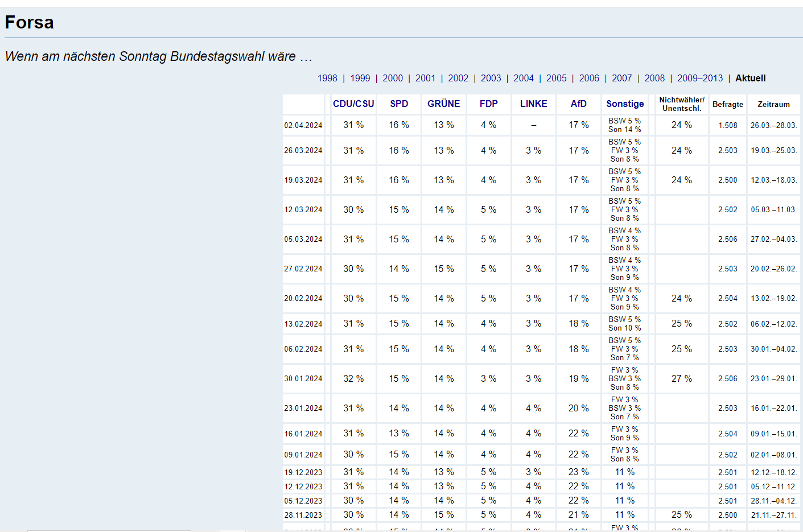Select the date cell 06.02.2024
Viewport: 803px width, 532px height.
click(x=303, y=349)
